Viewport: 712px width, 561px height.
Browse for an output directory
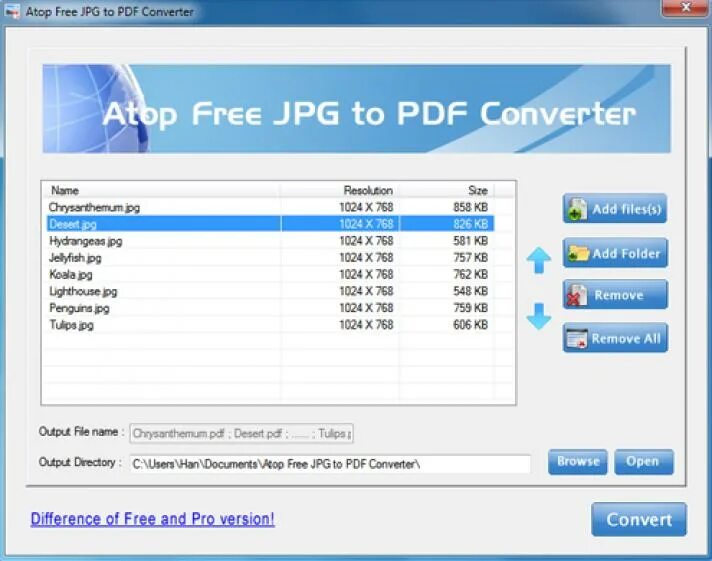578,462
